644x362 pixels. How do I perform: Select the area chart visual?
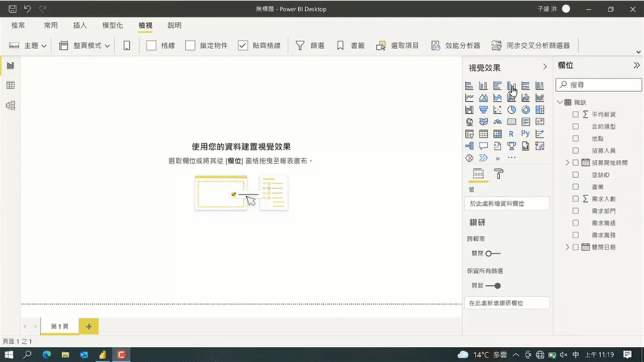click(483, 98)
